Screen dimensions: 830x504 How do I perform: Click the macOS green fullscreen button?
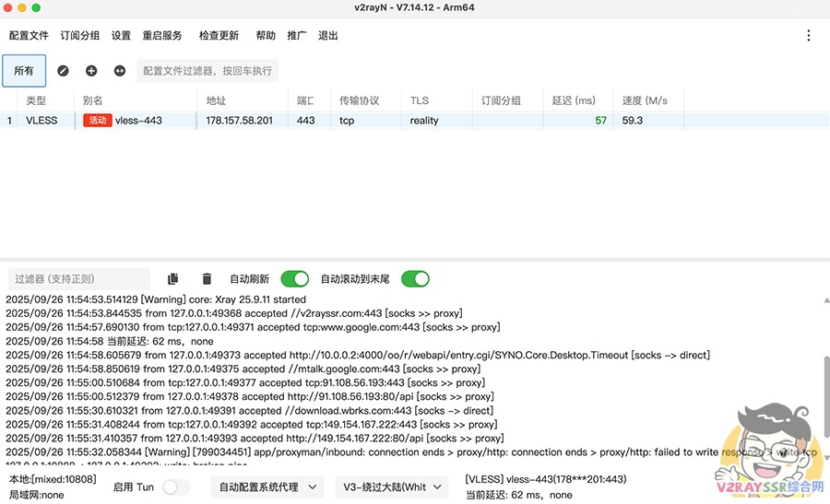[x=37, y=7]
